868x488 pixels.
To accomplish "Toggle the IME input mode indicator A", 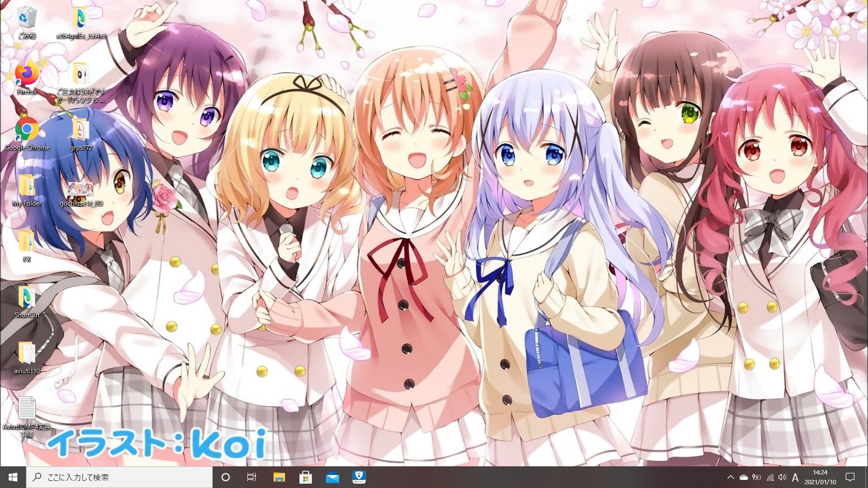I will (795, 477).
